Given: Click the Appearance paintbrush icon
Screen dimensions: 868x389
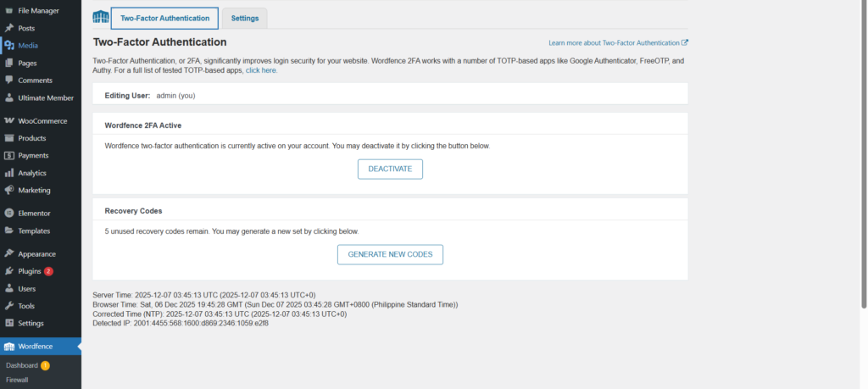Looking at the screenshot, I should (8, 253).
